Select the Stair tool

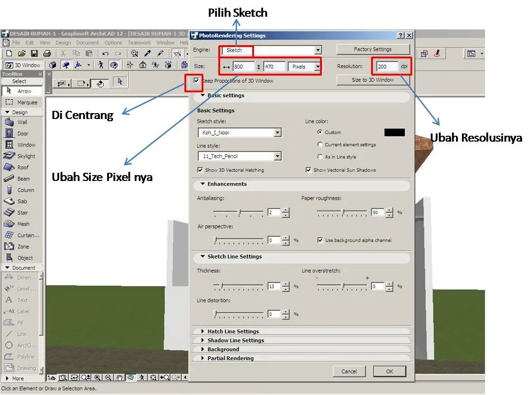pos(22,213)
